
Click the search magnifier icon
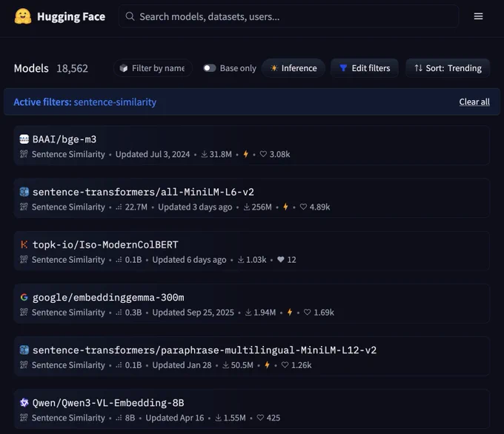coord(130,16)
